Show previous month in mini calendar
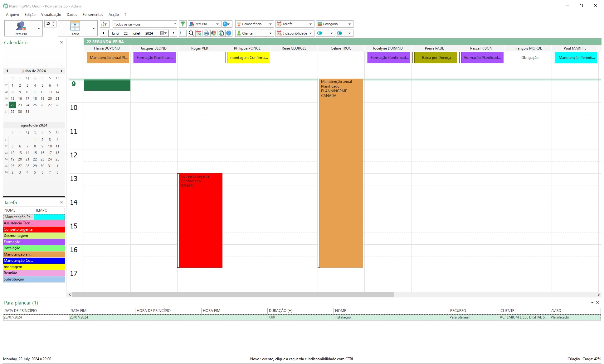This screenshot has height=364, width=604. [x=7, y=71]
